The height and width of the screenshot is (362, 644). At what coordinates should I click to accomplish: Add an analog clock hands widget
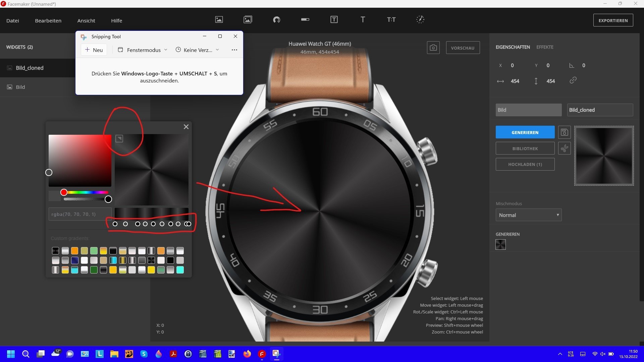[x=420, y=20]
